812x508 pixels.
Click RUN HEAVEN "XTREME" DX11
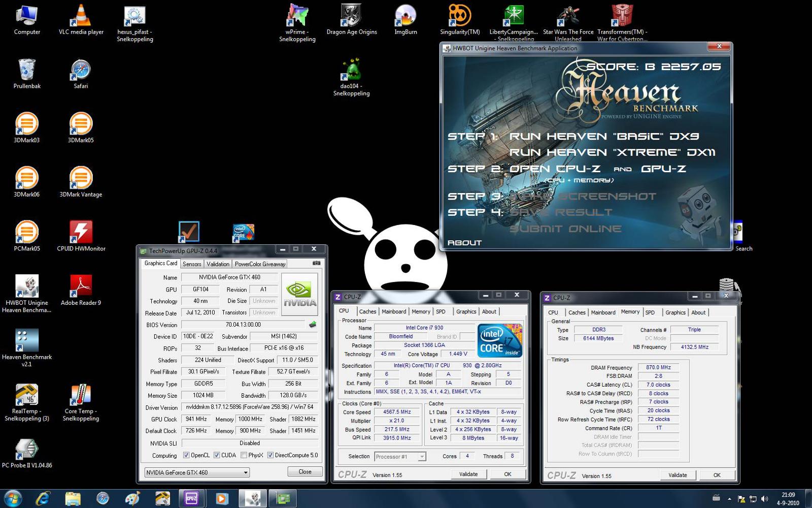(612, 152)
